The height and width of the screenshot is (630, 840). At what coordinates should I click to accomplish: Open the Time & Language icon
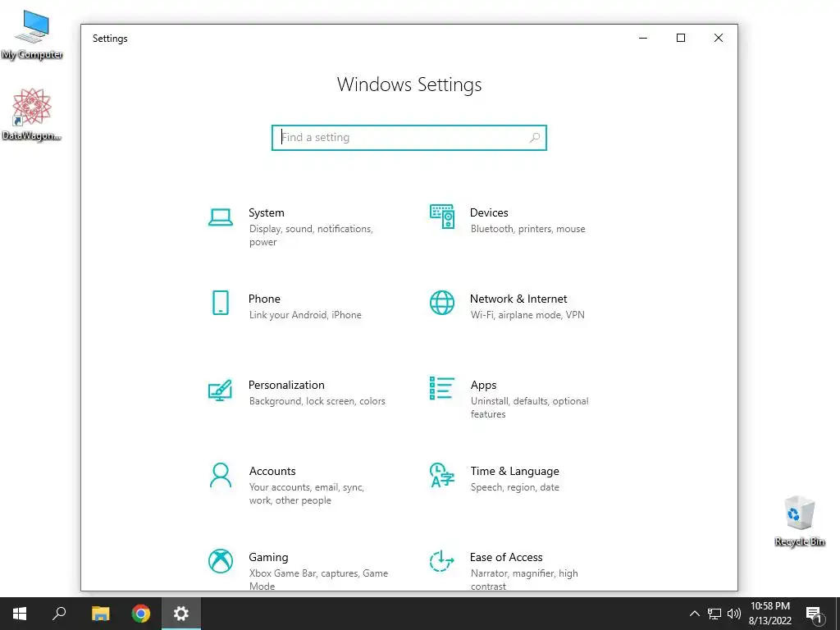[x=442, y=475]
